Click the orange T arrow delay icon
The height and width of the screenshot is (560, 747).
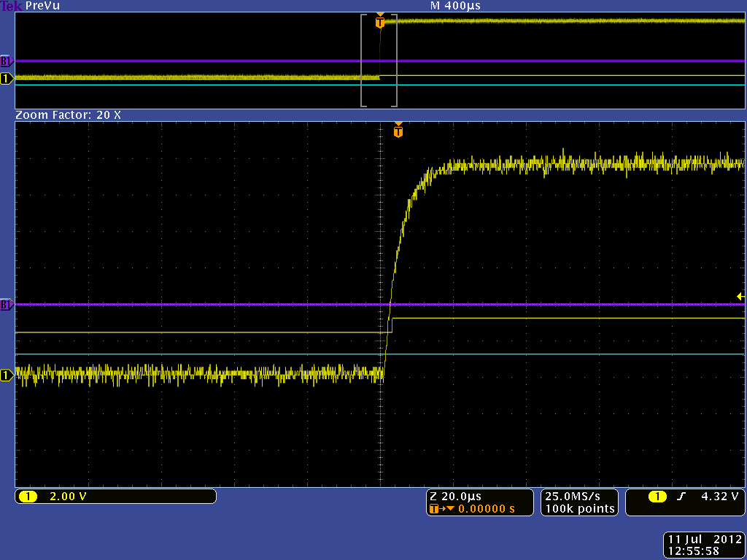pyautogui.click(x=442, y=508)
